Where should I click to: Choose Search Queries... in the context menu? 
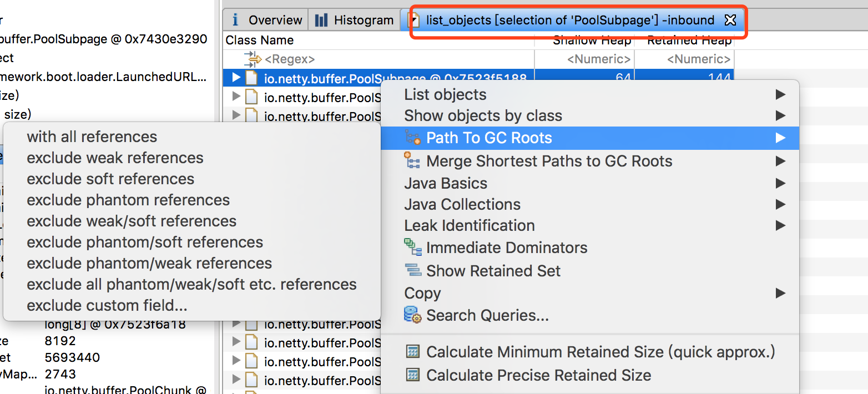(x=590, y=315)
